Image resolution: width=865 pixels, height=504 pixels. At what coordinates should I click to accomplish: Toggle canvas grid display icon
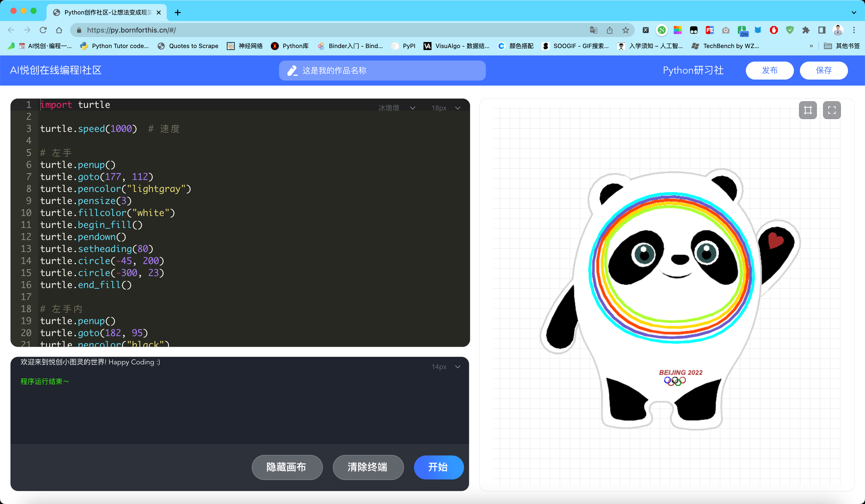point(808,110)
